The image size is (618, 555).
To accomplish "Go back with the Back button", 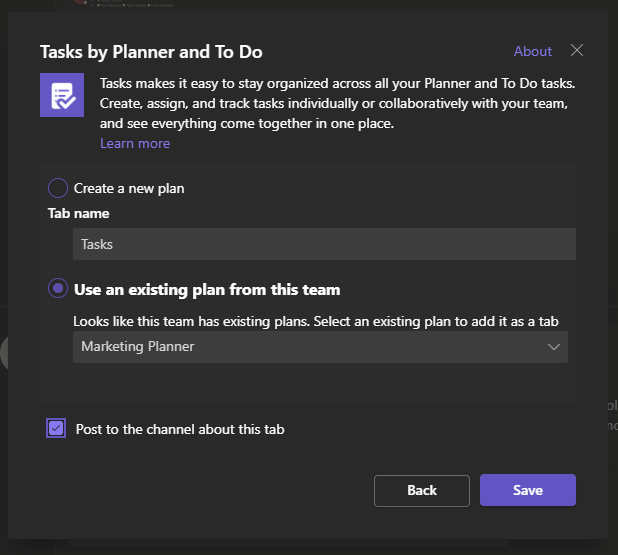I will click(x=422, y=490).
